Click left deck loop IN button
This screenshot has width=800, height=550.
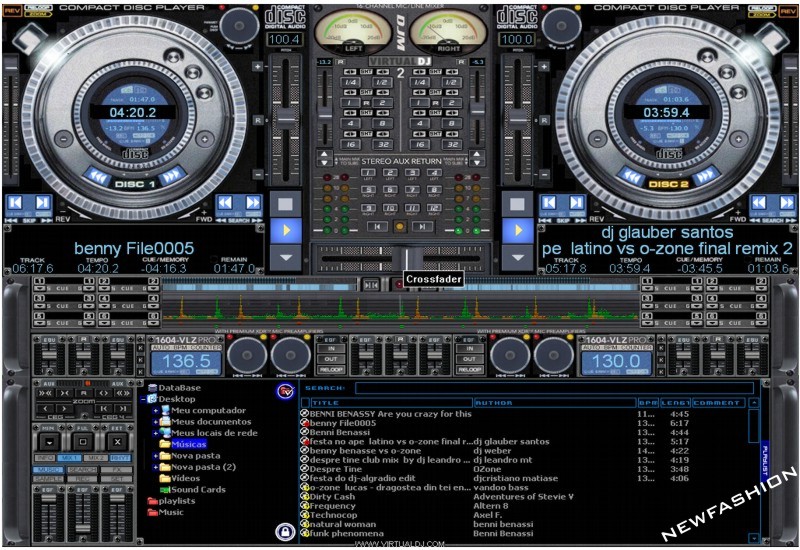(331, 349)
